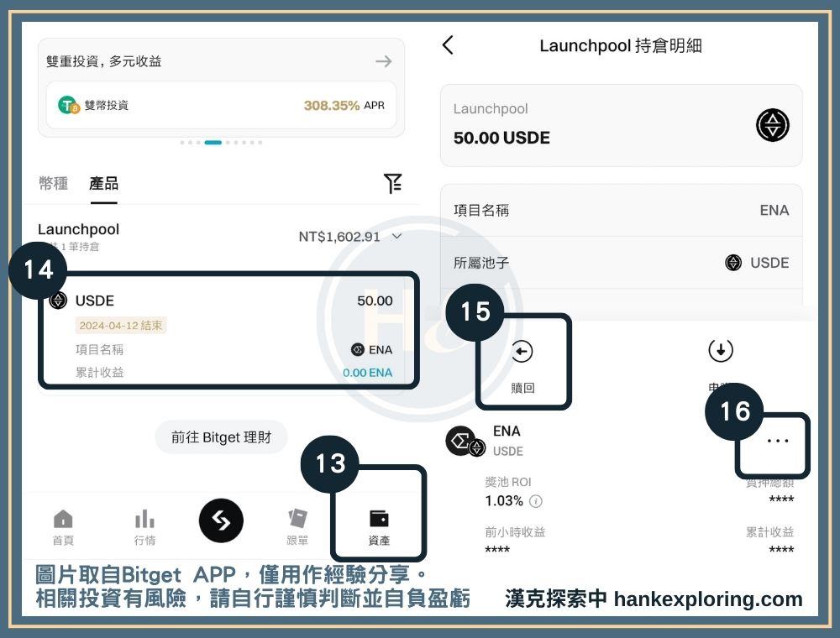Click the USDE coin icon in holdings
This screenshot has width=840, height=638.
click(x=58, y=301)
